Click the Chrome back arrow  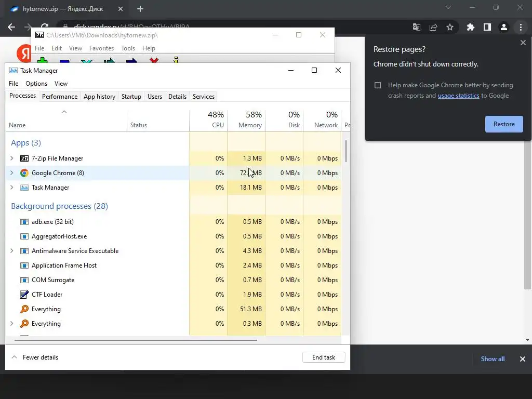coord(11,27)
